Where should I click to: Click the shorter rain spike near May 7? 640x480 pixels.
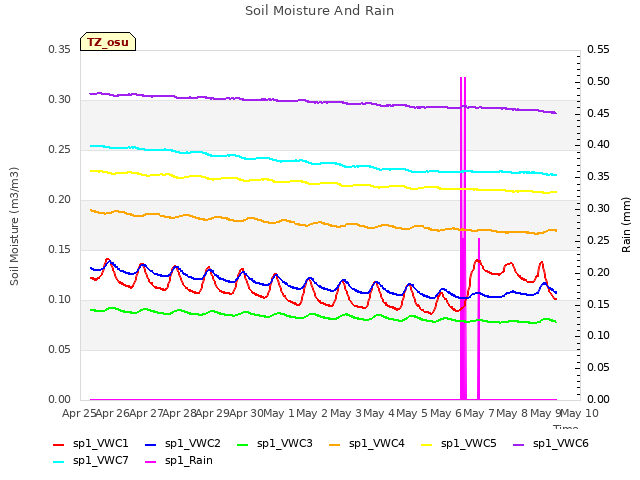point(479,319)
